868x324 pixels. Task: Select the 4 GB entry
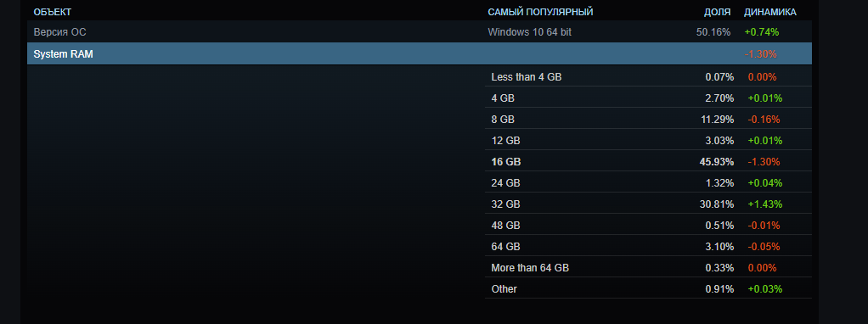pos(648,98)
